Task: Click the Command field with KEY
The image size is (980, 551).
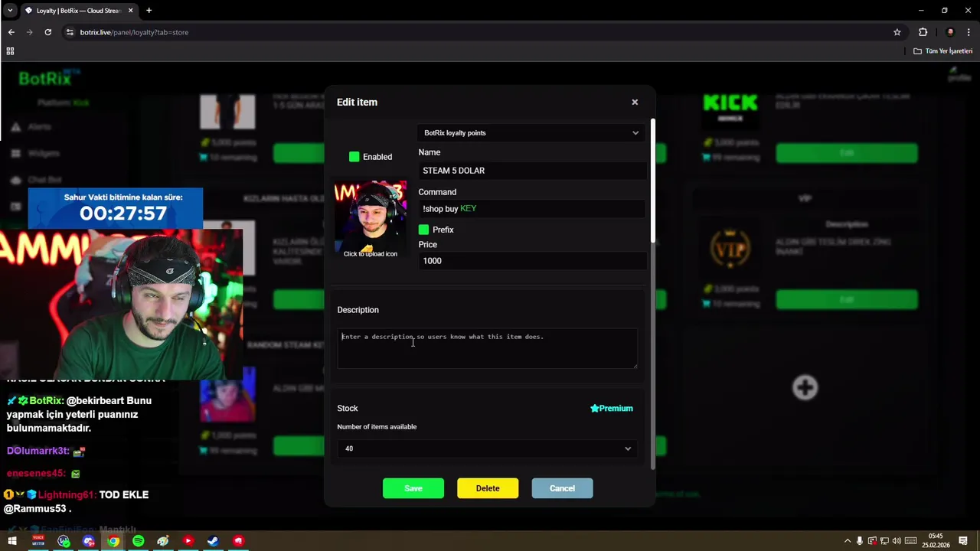Action: pos(532,208)
